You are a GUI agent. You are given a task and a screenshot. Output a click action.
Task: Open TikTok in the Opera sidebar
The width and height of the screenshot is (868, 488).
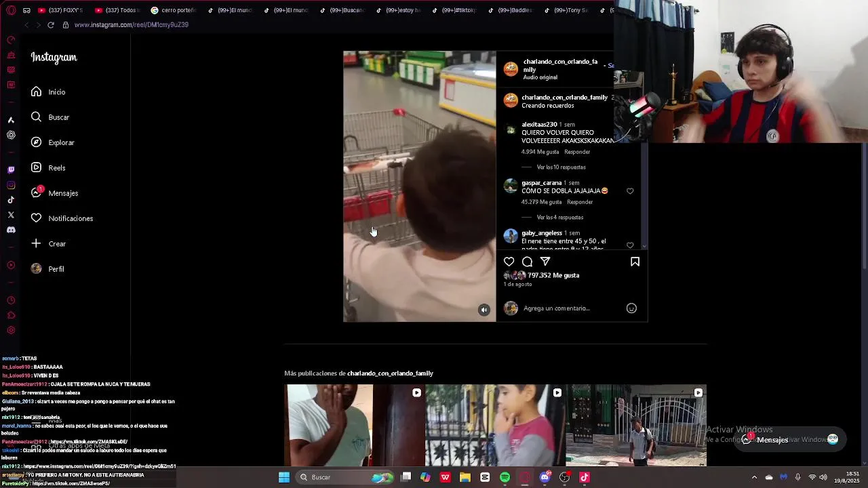click(x=11, y=200)
